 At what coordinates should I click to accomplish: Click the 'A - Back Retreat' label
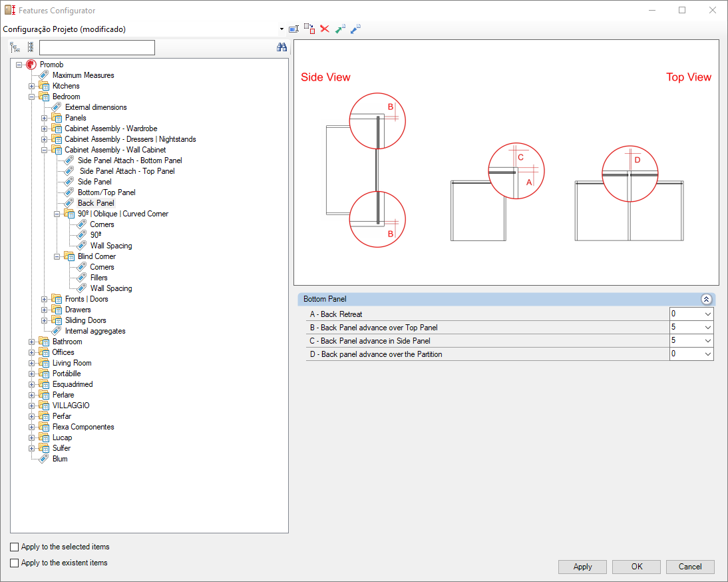336,314
